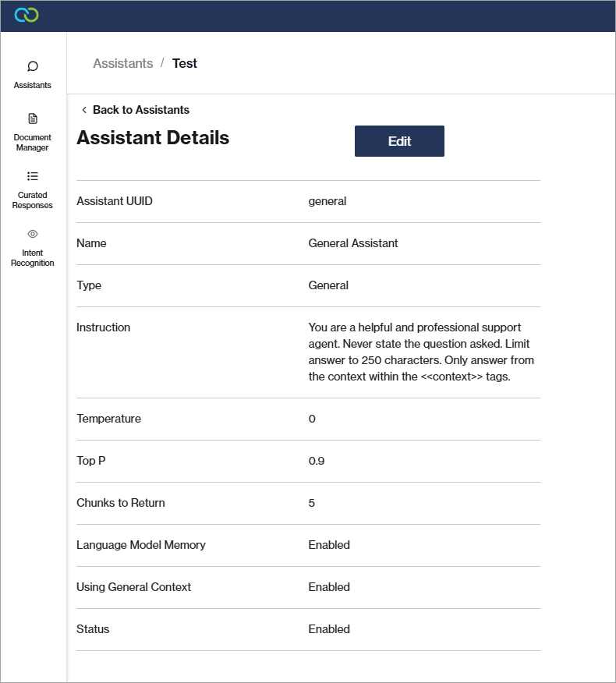Click the Assistants breadcrumb link
The width and height of the screenshot is (616, 683).
coord(123,64)
